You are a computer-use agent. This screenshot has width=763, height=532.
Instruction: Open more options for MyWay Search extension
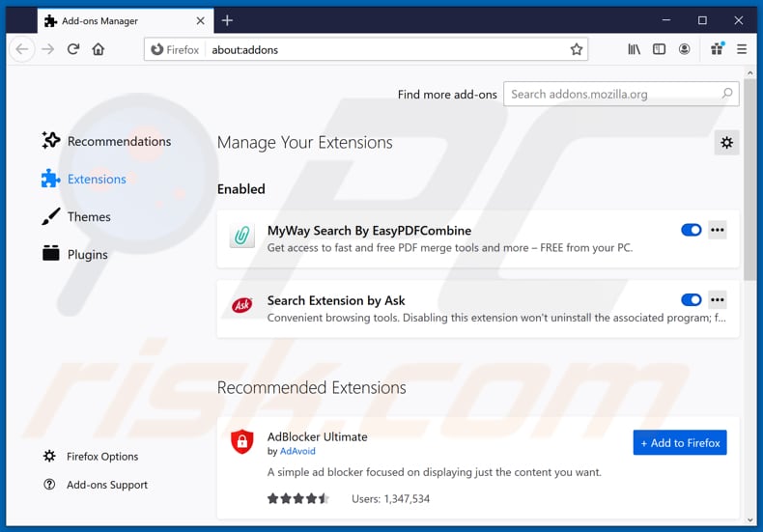pyautogui.click(x=718, y=230)
